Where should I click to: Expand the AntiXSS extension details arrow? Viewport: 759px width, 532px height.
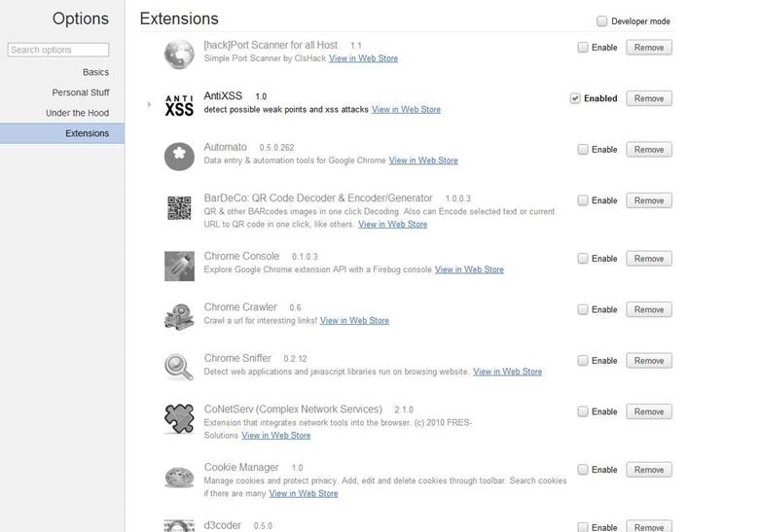149,104
